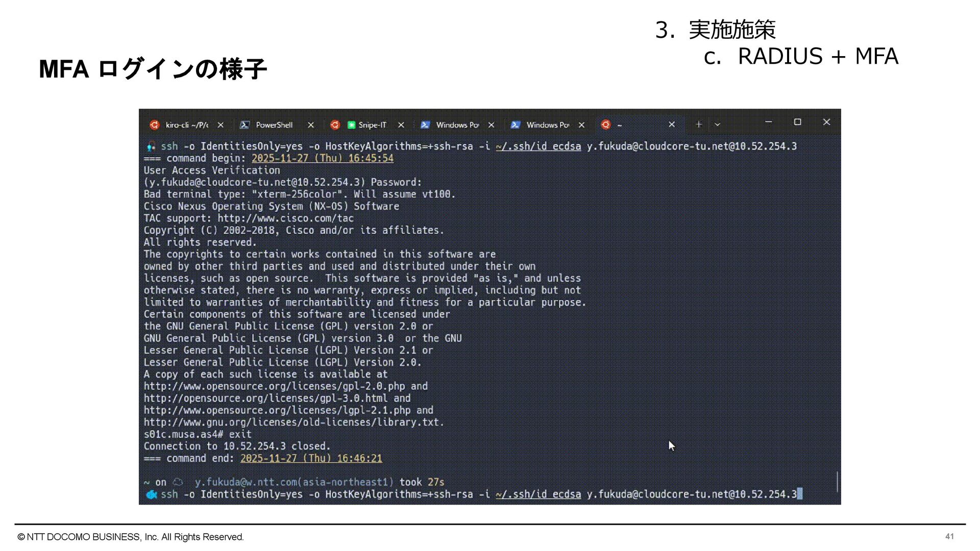Select the first Windows PowerShell tab
The width and height of the screenshot is (980, 551).
click(457, 125)
